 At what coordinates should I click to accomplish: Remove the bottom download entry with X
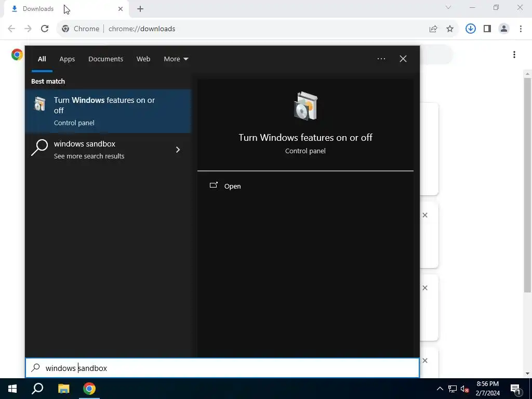click(425, 361)
